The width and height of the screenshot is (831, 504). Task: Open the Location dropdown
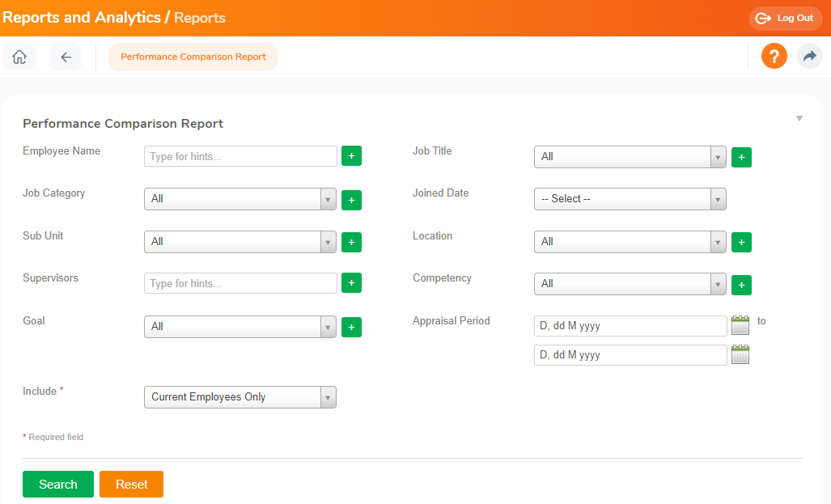630,242
